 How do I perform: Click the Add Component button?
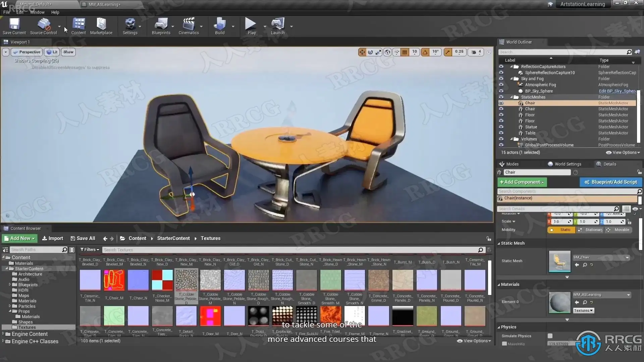[x=522, y=182]
